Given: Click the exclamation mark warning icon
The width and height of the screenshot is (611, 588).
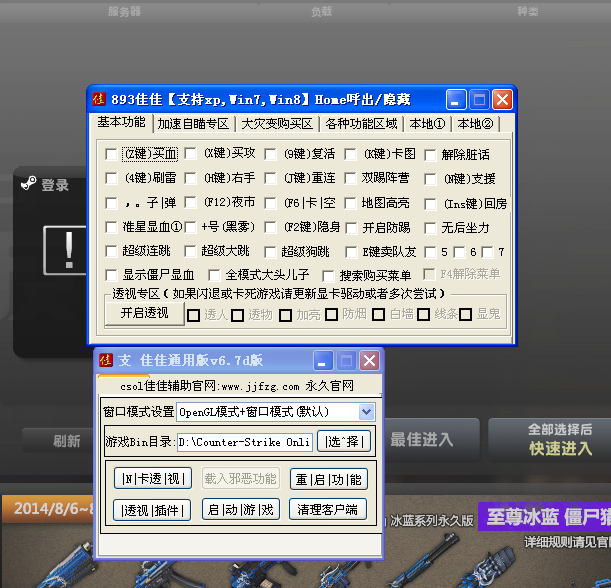Looking at the screenshot, I should point(68,247).
